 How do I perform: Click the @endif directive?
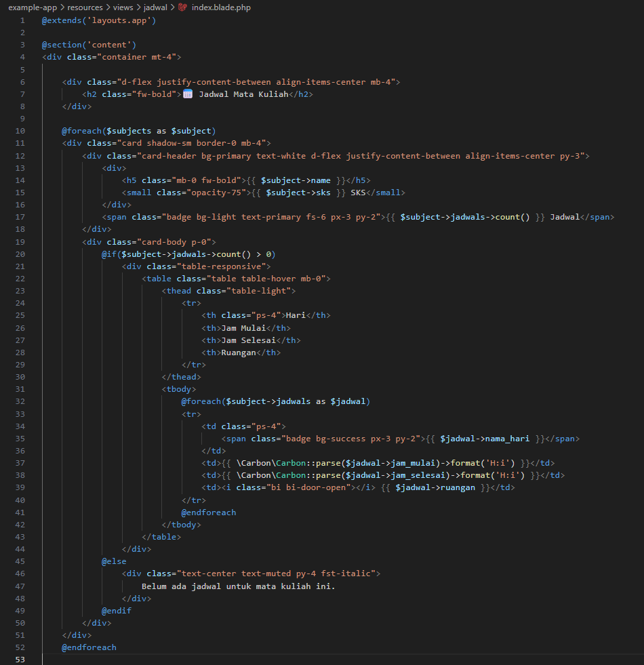pos(116,611)
